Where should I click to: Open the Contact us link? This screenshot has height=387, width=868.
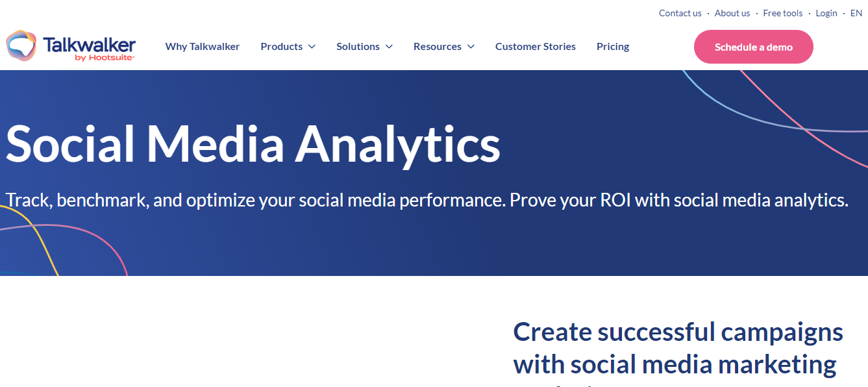coord(680,13)
